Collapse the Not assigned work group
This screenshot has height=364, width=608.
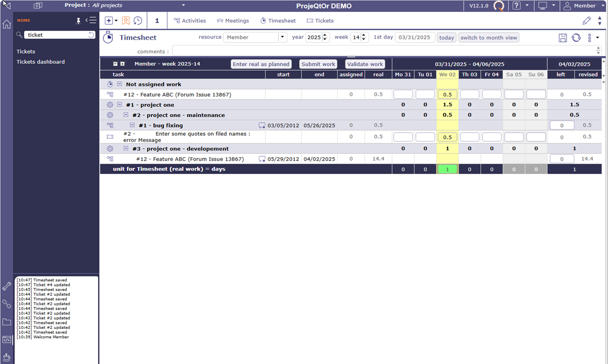(119, 84)
